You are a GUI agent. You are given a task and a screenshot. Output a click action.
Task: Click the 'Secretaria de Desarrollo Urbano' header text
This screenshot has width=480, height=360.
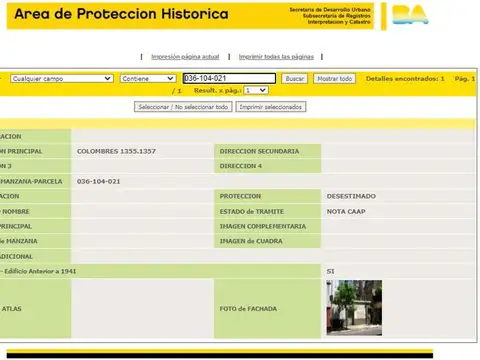click(330, 10)
